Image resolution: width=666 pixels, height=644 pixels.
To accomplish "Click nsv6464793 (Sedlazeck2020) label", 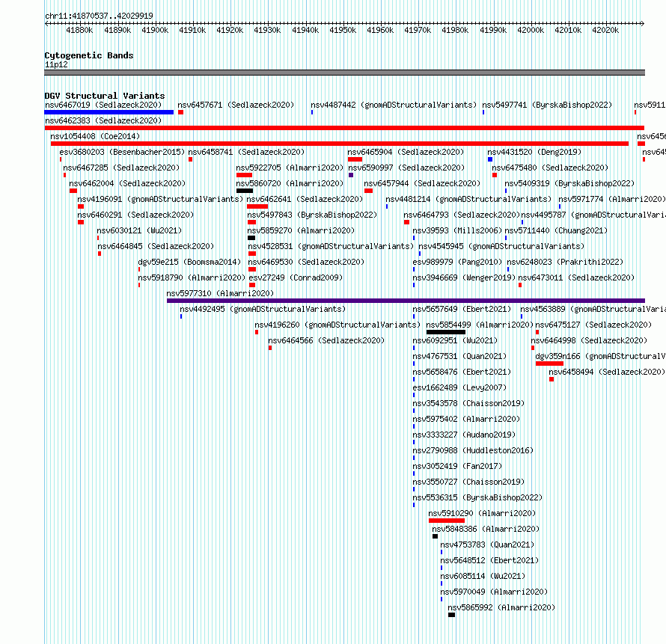I will [462, 215].
